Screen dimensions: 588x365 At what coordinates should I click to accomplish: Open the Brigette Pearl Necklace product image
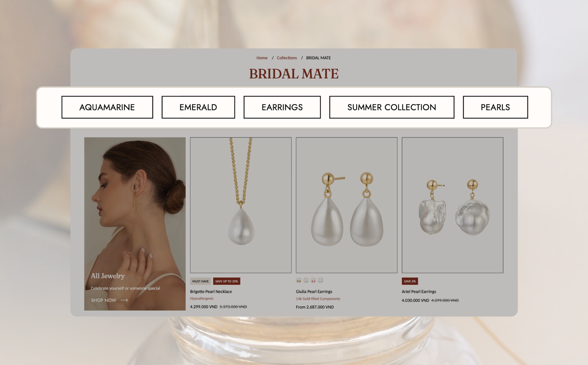click(x=241, y=205)
